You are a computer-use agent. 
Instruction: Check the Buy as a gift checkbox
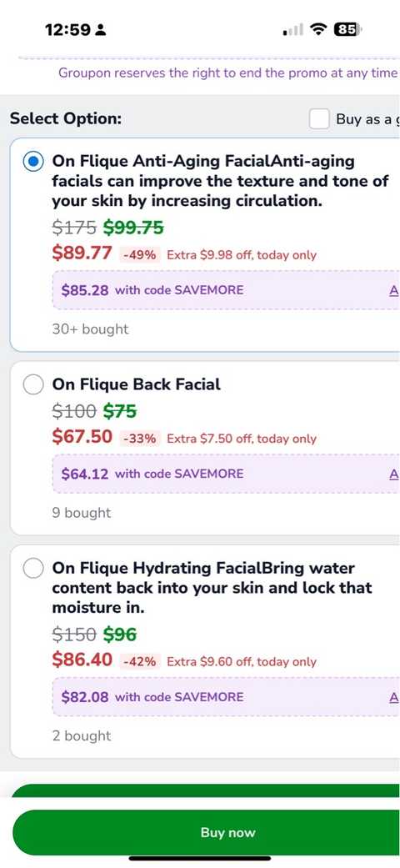[x=319, y=118]
